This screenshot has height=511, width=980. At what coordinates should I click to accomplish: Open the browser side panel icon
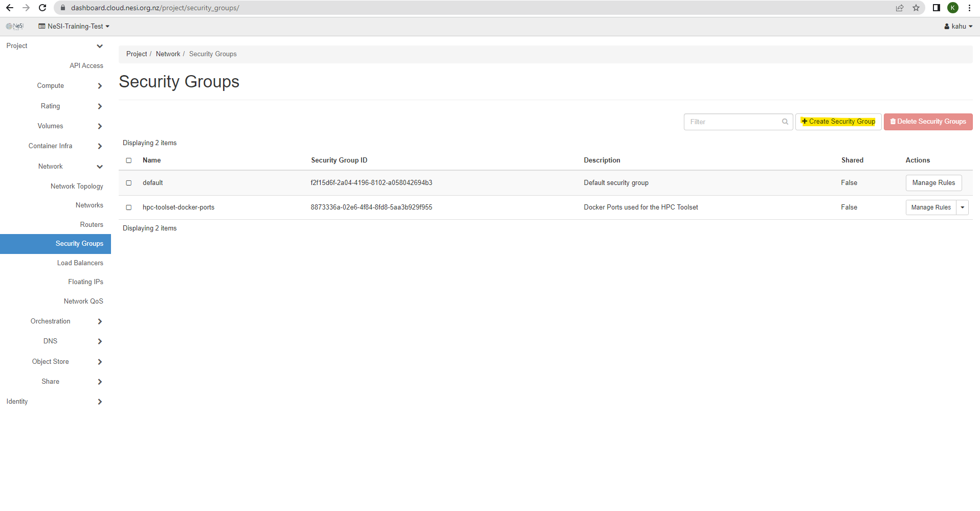(936, 8)
